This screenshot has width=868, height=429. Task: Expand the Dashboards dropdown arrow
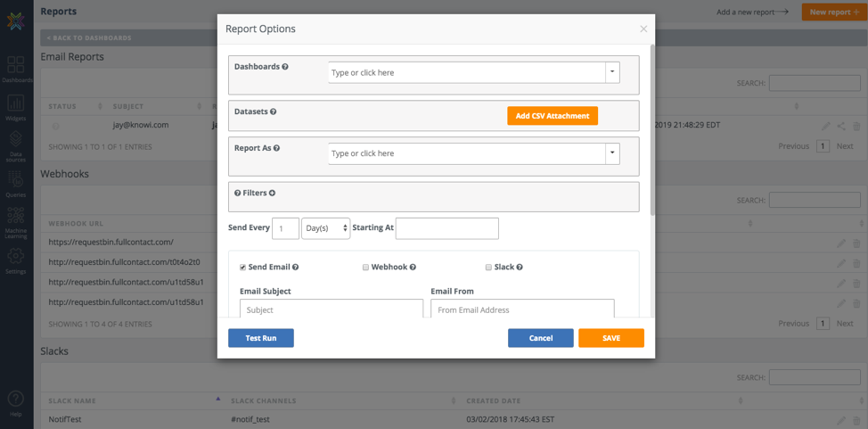coord(613,72)
